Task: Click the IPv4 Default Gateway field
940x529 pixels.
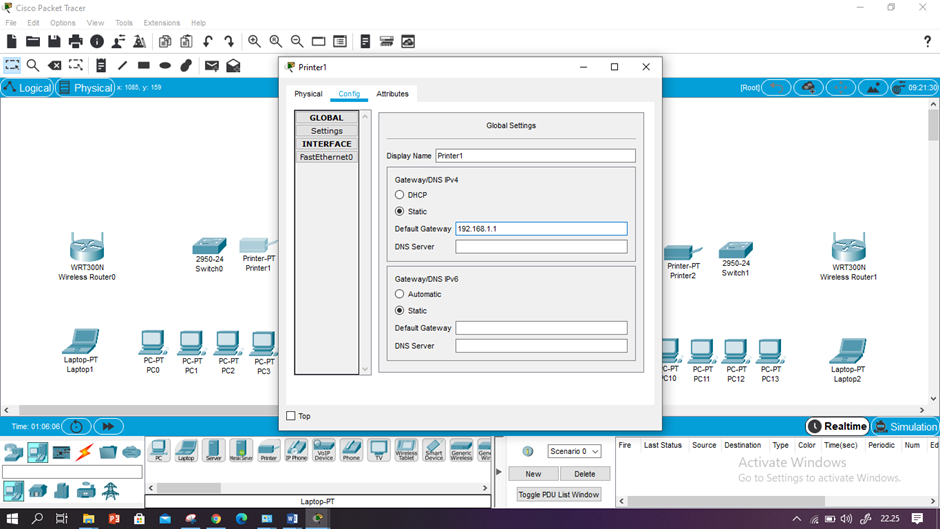Action: click(x=541, y=229)
